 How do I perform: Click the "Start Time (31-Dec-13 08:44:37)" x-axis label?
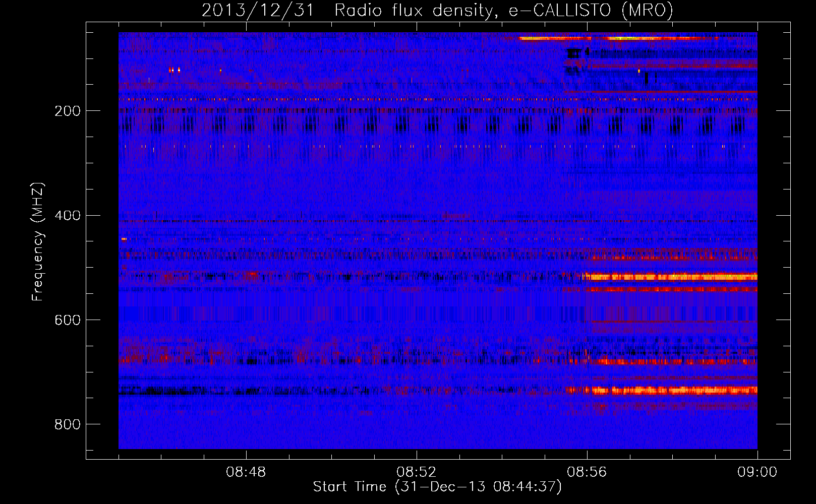click(x=437, y=487)
